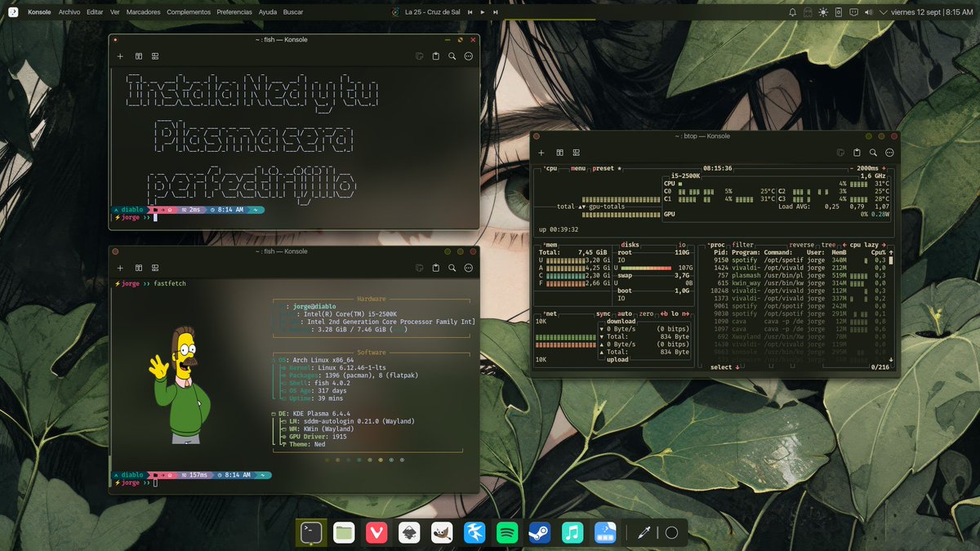This screenshot has height=551, width=980.
Task: Click the Konsole terminal dock icon
Action: 311,533
